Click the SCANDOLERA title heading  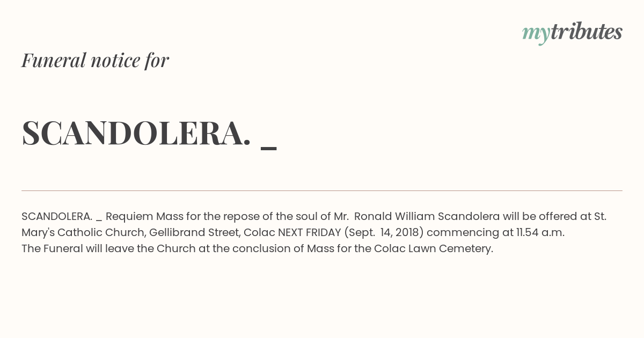pos(136,133)
